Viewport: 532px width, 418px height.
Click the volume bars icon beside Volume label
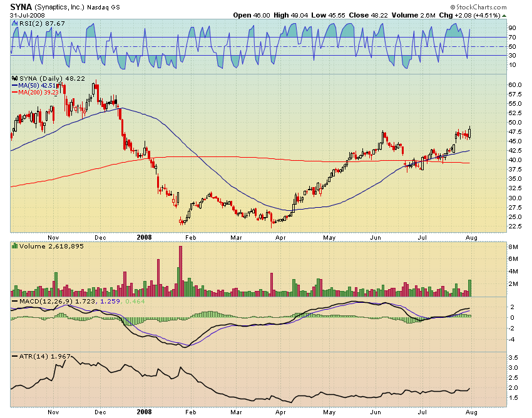(14, 246)
